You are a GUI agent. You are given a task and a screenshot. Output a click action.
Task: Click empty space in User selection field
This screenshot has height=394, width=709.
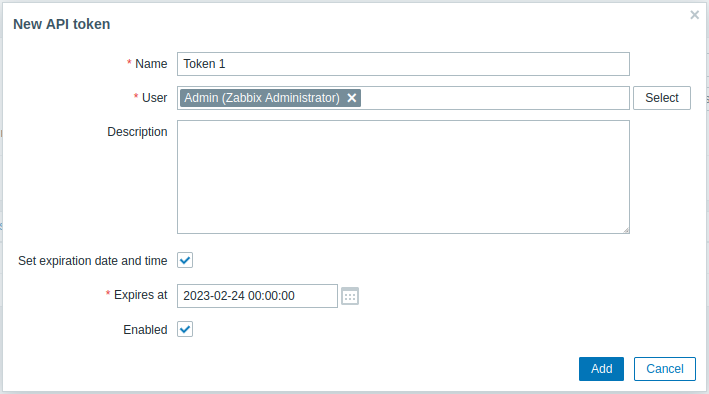pyautogui.click(x=495, y=98)
